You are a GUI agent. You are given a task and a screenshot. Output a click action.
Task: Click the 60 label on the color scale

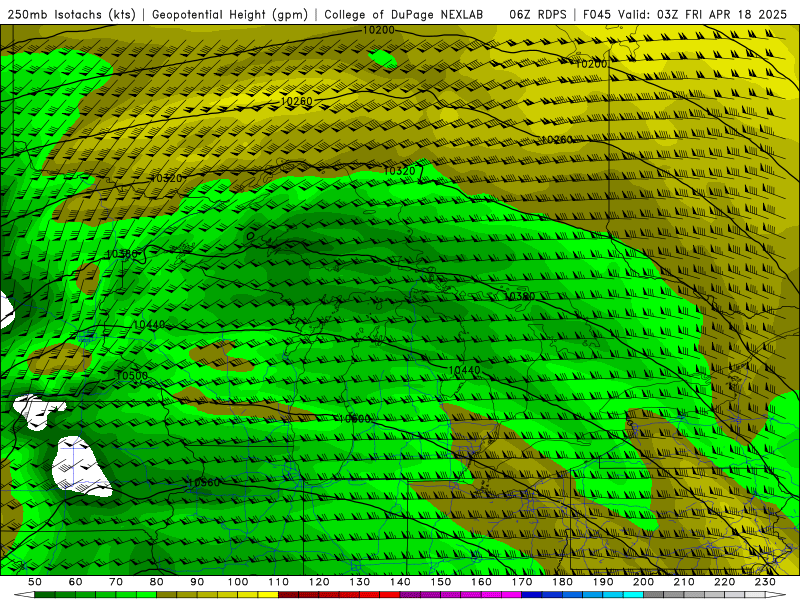(75, 582)
